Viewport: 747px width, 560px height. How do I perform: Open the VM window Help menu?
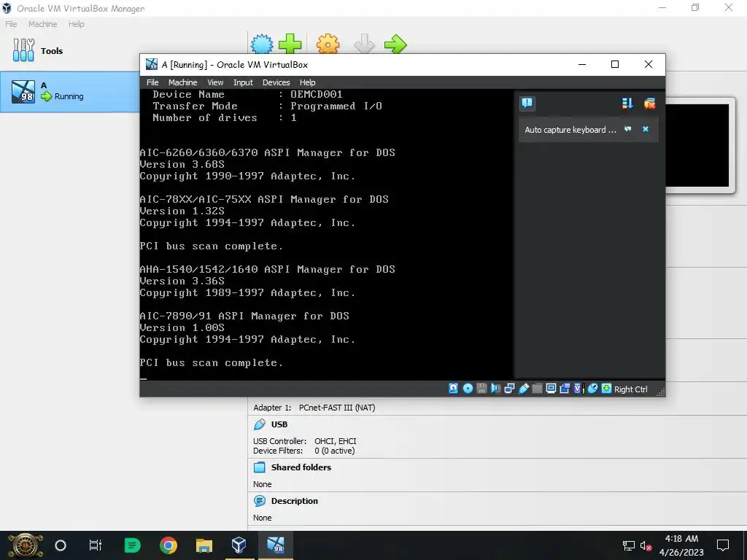point(307,82)
